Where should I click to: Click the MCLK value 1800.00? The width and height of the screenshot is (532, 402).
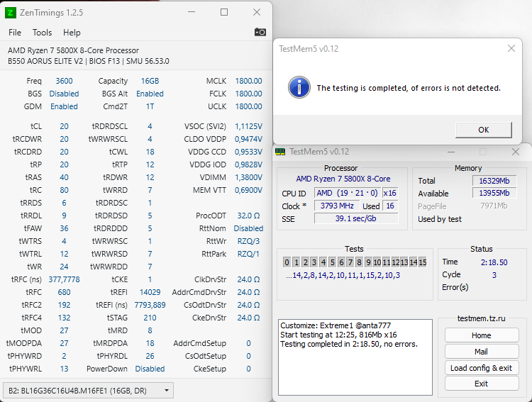pyautogui.click(x=249, y=81)
